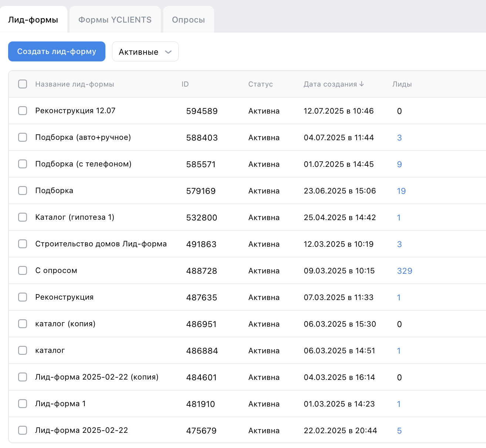The width and height of the screenshot is (486, 448).
Task: Open the Каталог (гипотеза 1) form
Action: (x=74, y=217)
